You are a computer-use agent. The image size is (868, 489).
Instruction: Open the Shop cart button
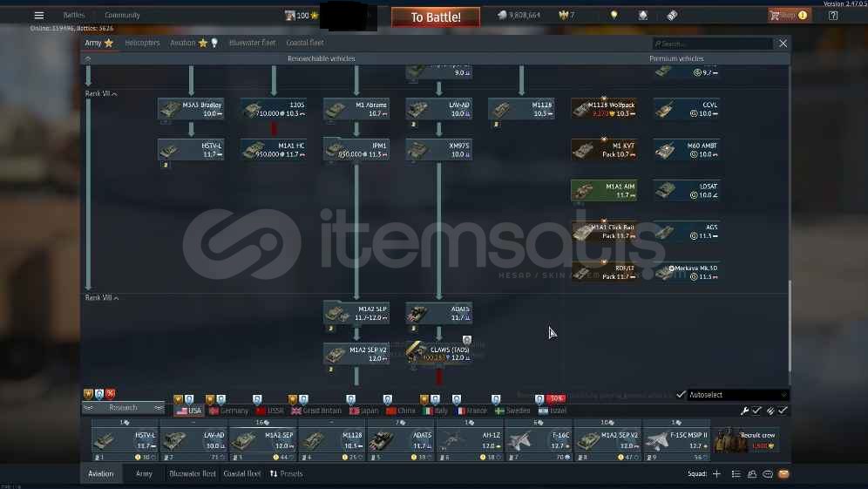[x=789, y=16]
